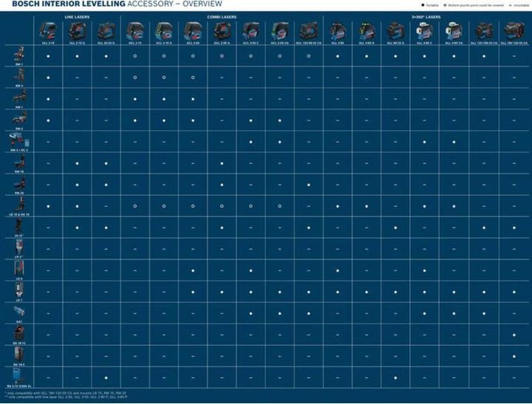
Task: Click the LR 6 dot under GLL 3-80
Action: 338,271
